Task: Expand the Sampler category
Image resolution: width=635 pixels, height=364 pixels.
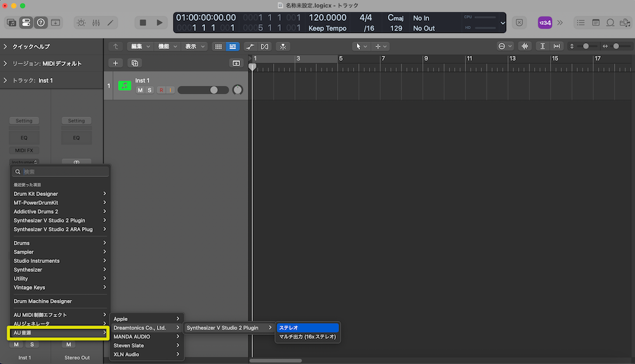Action: 60,252
